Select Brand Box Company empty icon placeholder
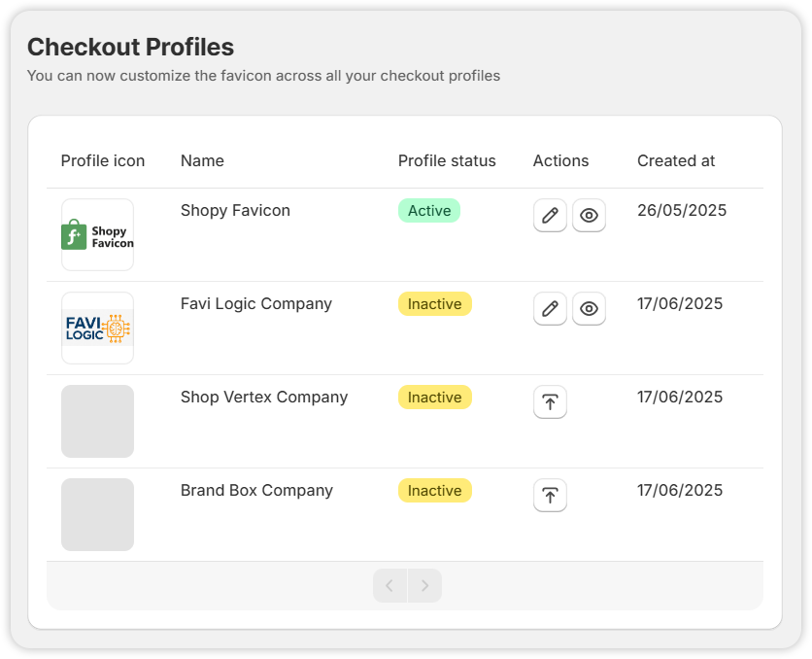 tap(97, 514)
